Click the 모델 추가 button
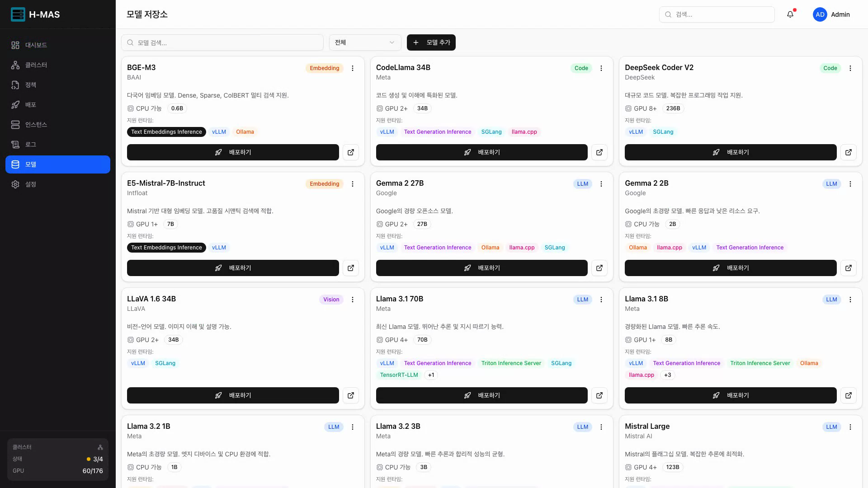The image size is (868, 488). click(x=431, y=42)
